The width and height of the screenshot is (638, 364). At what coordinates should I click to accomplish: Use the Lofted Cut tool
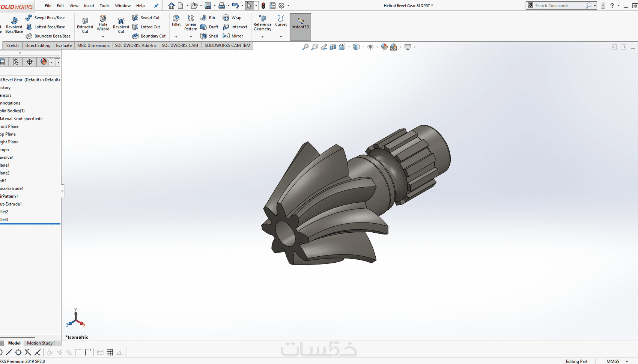146,27
